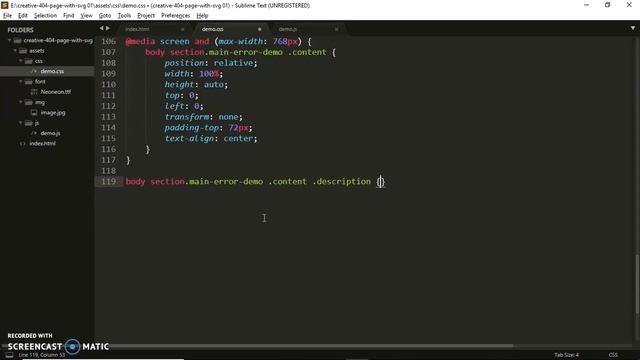Click 'Line 119, Column 53' status text
Image resolution: width=640 pixels, height=360 pixels.
[42, 355]
